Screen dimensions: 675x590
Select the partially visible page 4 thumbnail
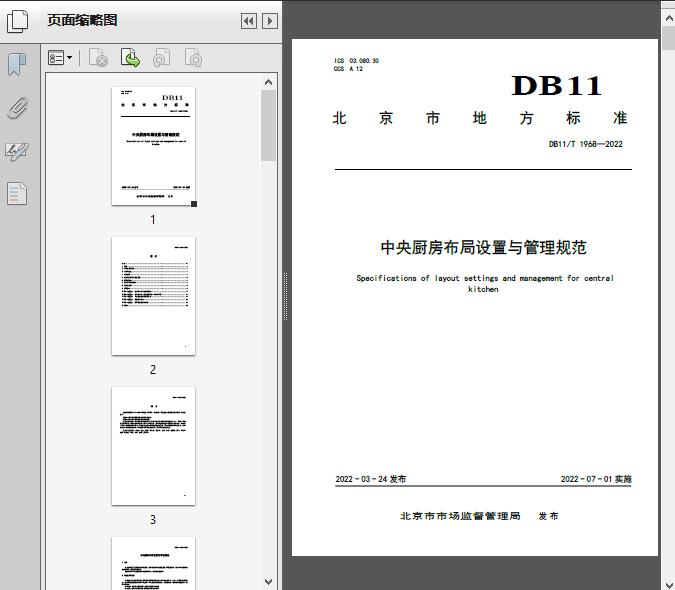[153, 563]
